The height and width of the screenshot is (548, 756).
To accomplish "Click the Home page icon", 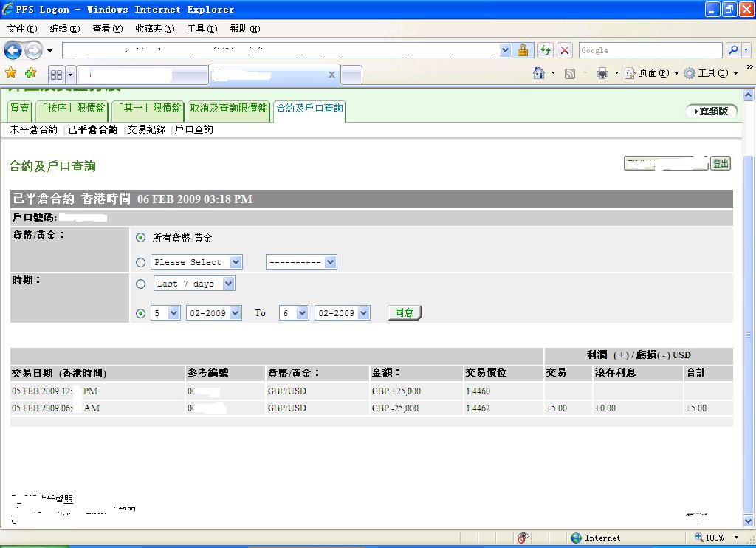I will [540, 73].
